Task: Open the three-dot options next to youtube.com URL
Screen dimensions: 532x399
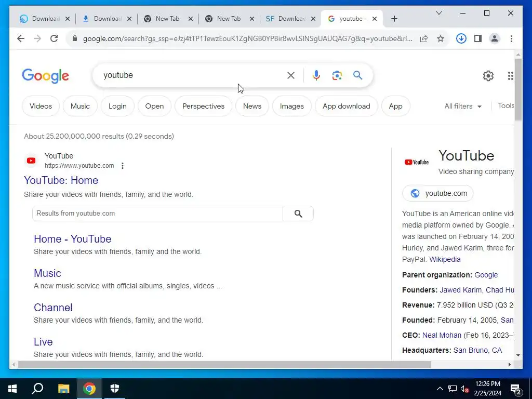Action: (x=123, y=166)
